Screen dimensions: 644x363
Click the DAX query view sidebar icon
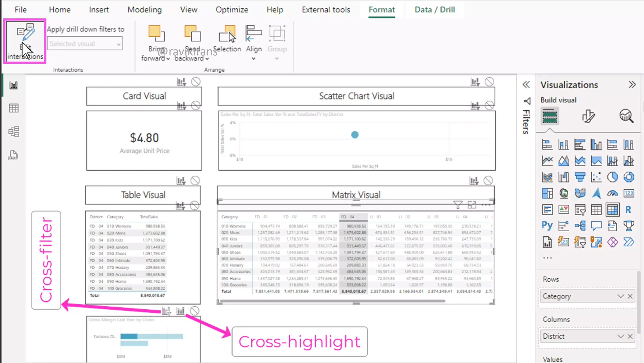(13, 155)
